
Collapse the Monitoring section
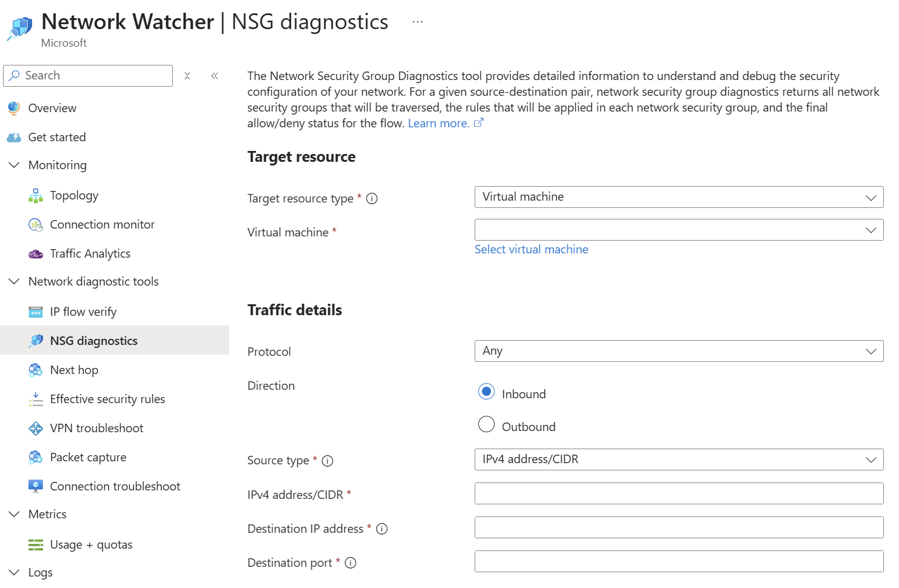coord(14,165)
